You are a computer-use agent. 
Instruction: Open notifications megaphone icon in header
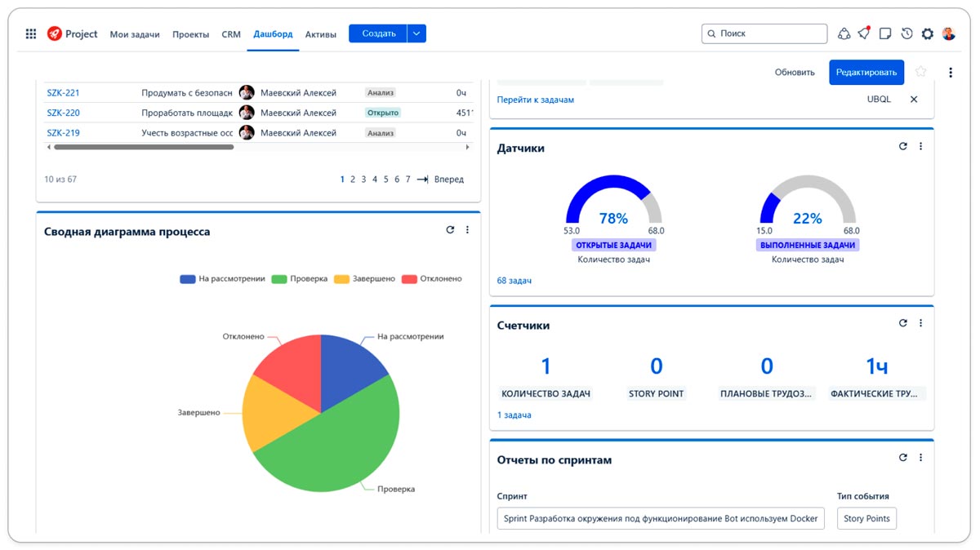pyautogui.click(x=864, y=33)
